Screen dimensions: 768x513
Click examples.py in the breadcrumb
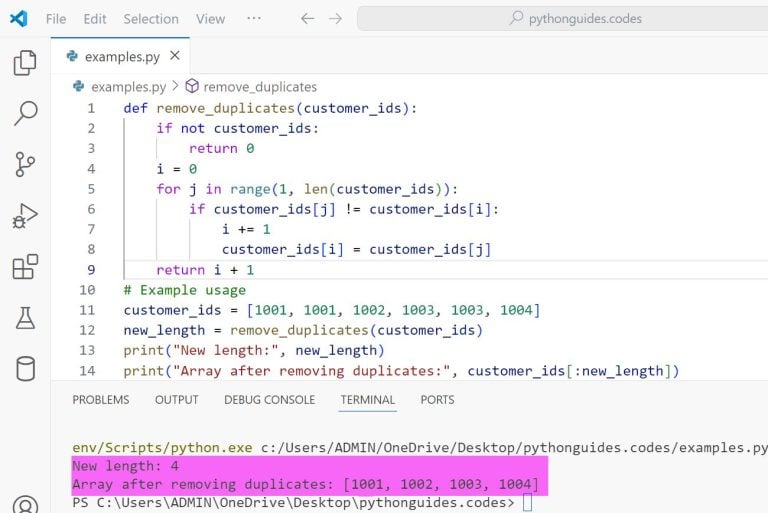(x=128, y=87)
